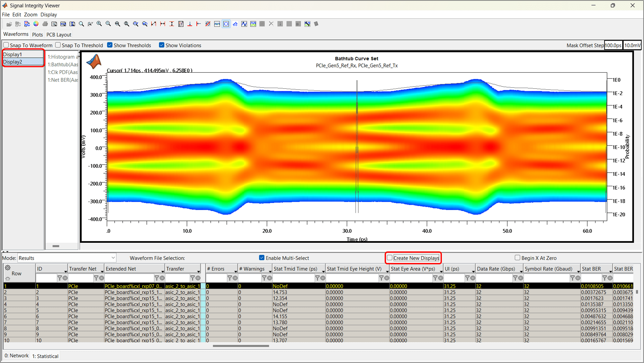Screen dimensions: 644x363
Task: Click the vertical measurement cursor icon
Action: coord(172,24)
